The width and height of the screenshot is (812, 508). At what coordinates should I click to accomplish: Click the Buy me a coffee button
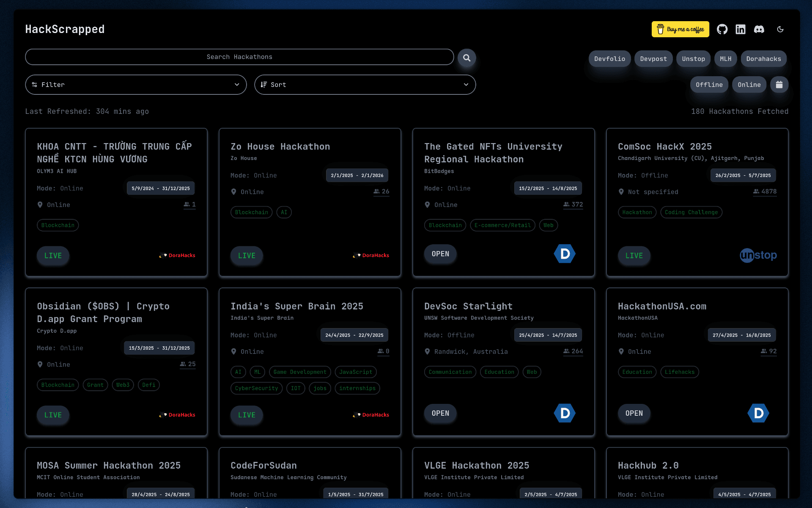tap(680, 29)
